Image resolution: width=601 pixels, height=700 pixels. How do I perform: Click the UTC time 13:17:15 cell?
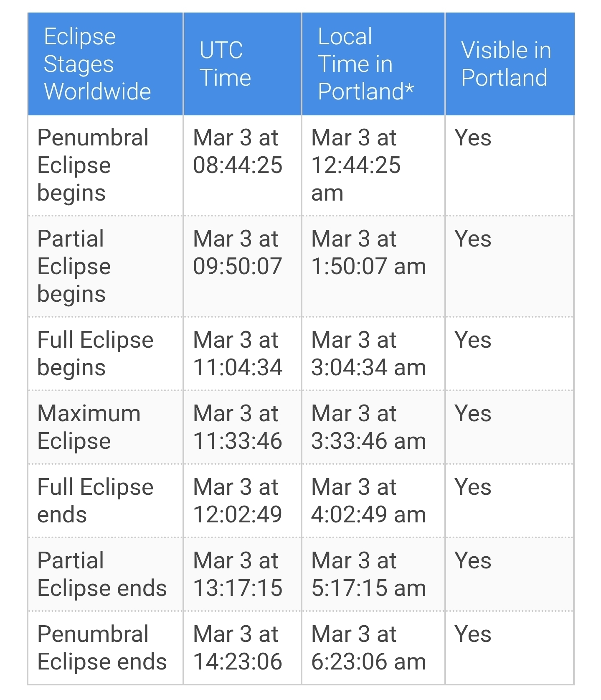237,574
